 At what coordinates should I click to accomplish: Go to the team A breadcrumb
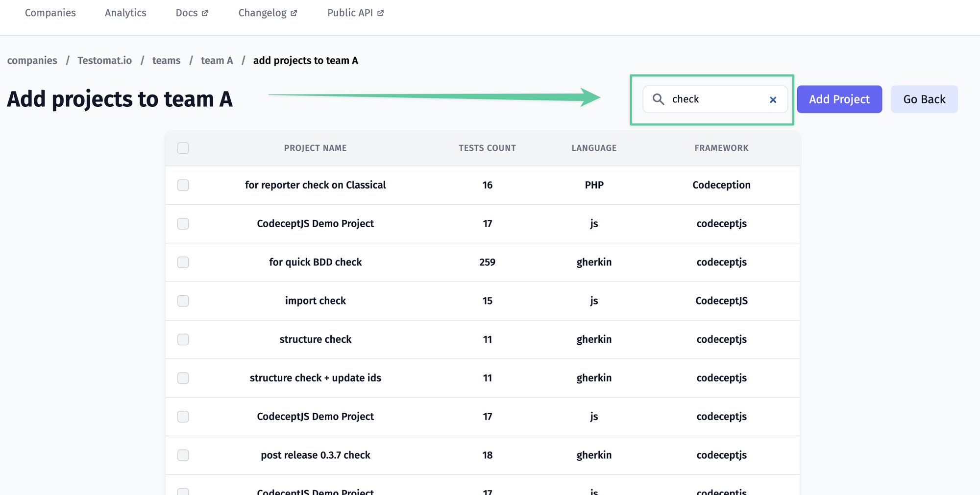(x=217, y=61)
